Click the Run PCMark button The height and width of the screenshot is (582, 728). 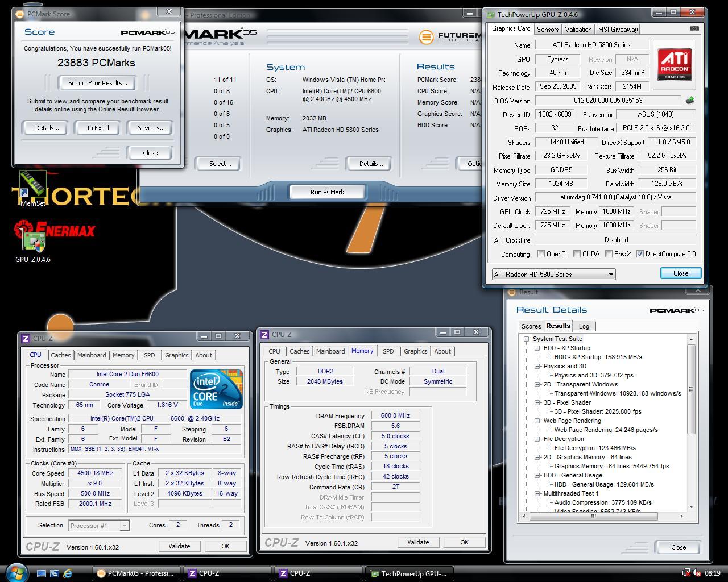[327, 192]
